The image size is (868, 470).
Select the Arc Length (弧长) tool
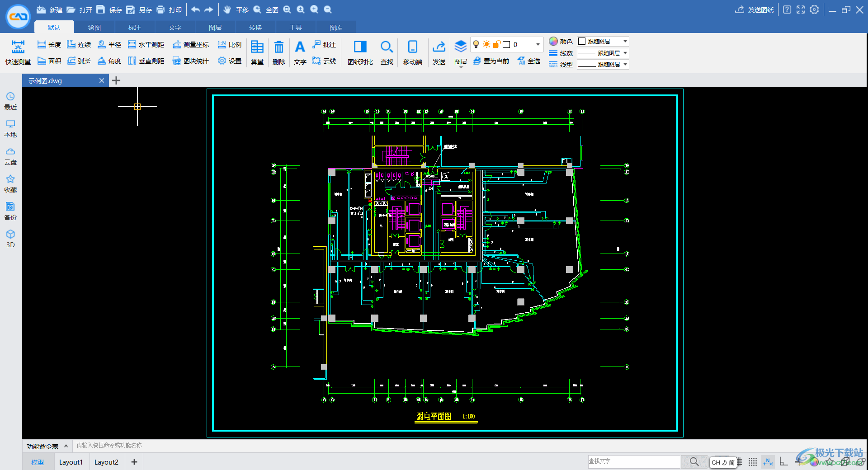(79, 61)
